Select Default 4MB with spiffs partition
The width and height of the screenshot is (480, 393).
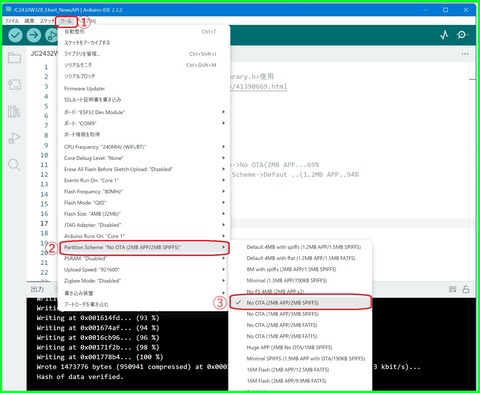[x=300, y=247]
